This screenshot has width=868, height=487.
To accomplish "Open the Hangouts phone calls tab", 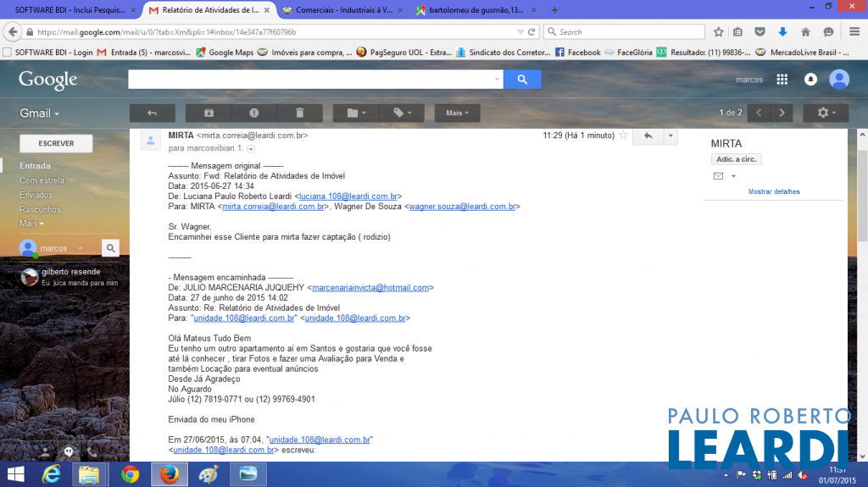I will 92,452.
